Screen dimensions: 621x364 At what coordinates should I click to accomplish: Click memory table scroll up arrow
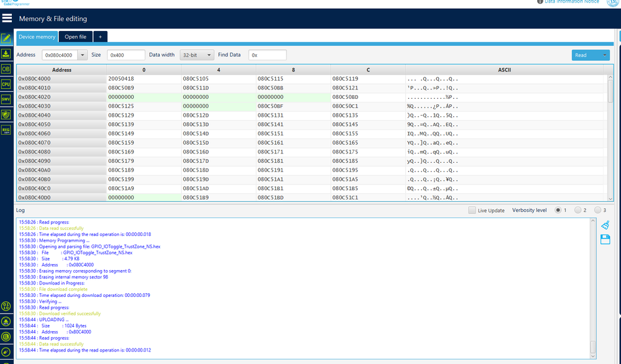pos(610,77)
